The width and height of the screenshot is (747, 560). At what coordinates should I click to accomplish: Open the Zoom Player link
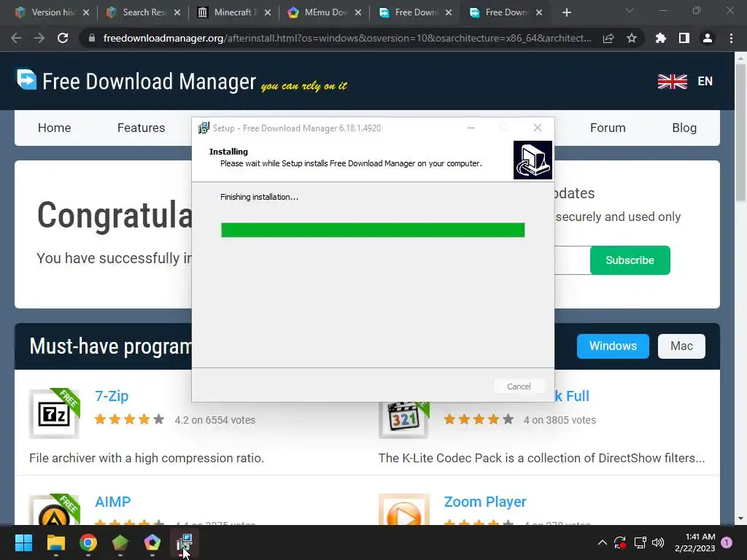pyautogui.click(x=485, y=502)
